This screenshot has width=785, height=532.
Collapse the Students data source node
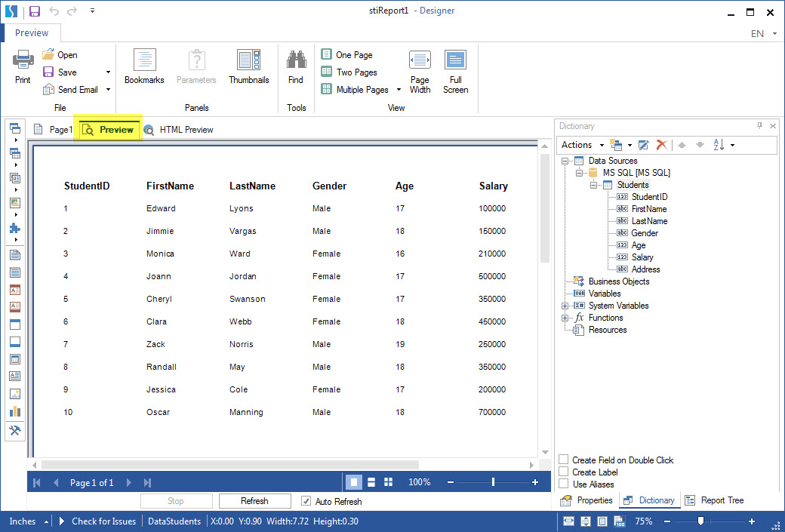[x=593, y=184]
